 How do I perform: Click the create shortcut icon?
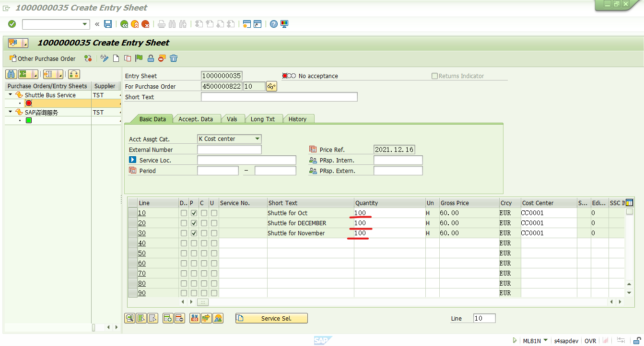point(258,24)
